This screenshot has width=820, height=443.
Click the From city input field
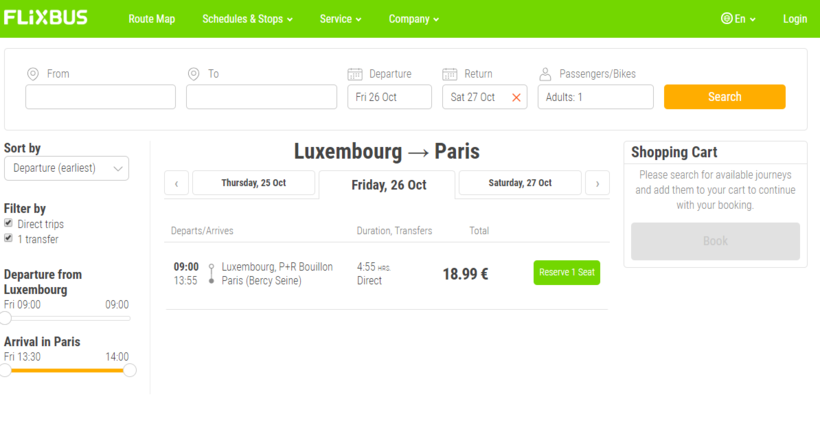(100, 97)
